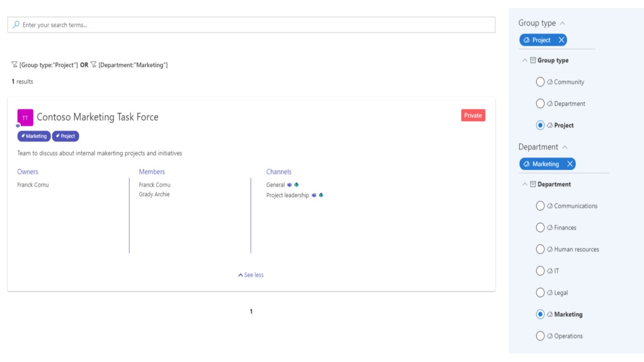Select the Department group type radio button
This screenshot has height=362, width=644.
click(x=540, y=104)
